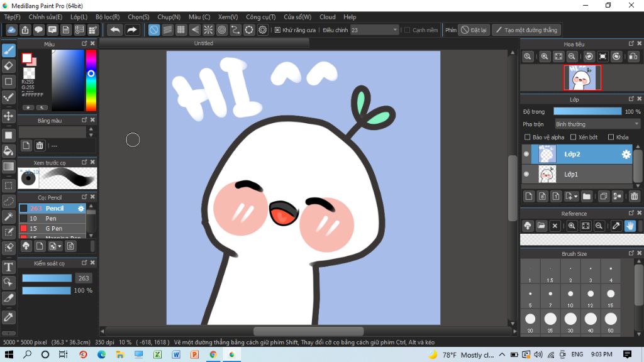Open the Lớp(L) menu
644x362 pixels.
tap(79, 17)
